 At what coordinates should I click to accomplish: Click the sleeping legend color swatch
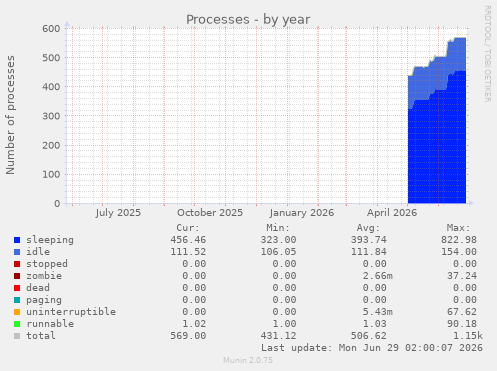pos(17,240)
